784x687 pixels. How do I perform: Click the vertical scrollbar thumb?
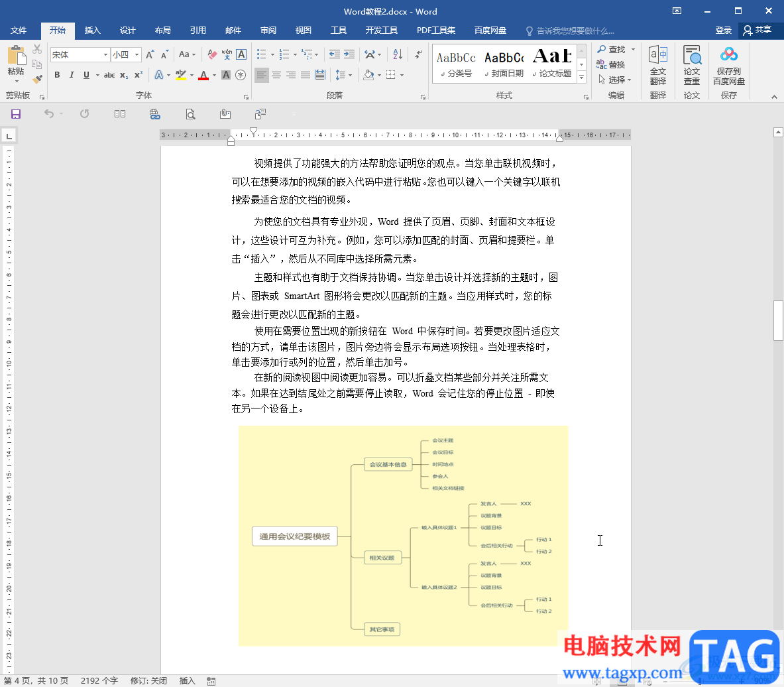point(778,320)
